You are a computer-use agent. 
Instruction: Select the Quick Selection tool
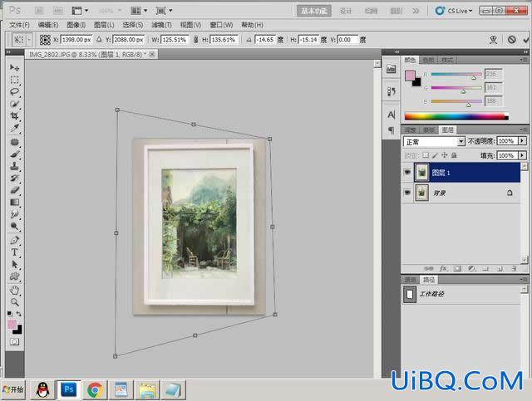click(x=14, y=104)
